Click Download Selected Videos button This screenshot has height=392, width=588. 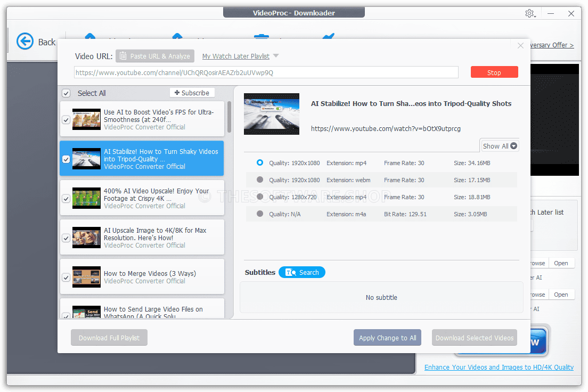[475, 338]
